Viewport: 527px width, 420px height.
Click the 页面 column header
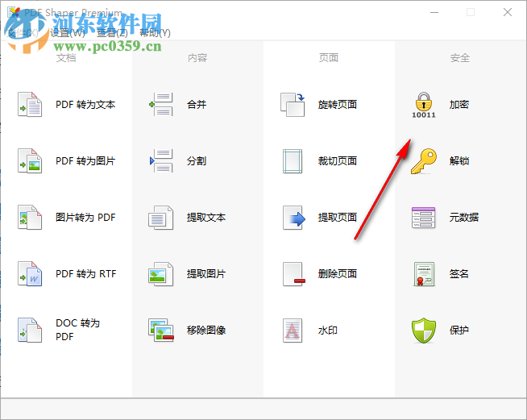coord(329,58)
